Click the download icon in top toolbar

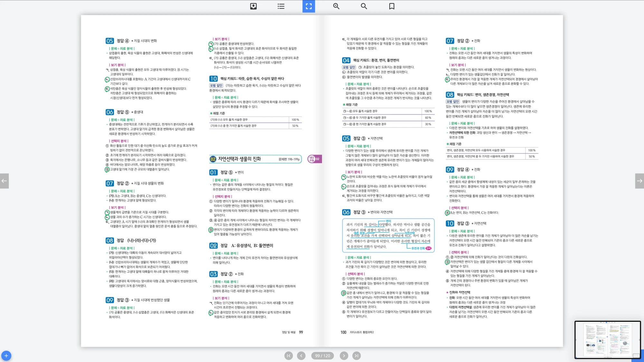pos(253,6)
